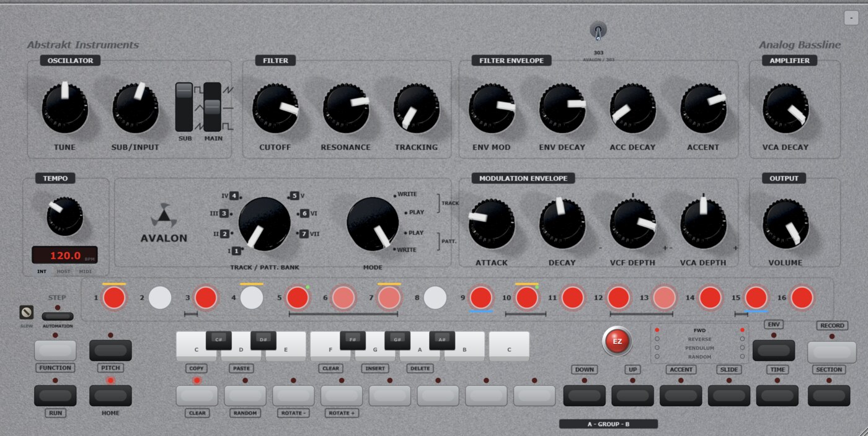Flip the 303 / Avalon toggle switch
The image size is (868, 436).
click(598, 31)
